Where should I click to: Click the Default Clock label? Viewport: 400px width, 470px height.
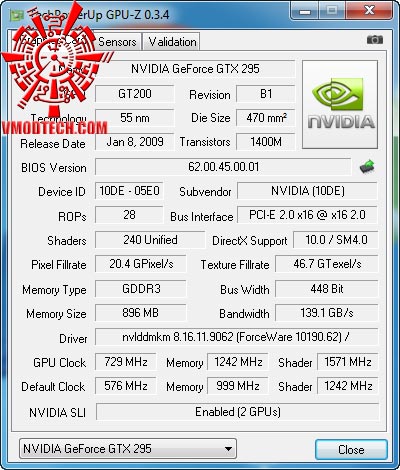point(53,387)
